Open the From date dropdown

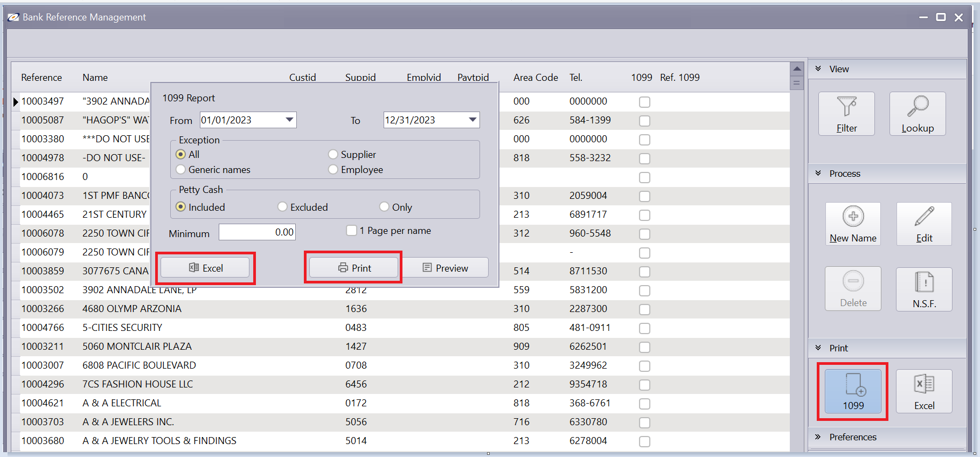290,120
